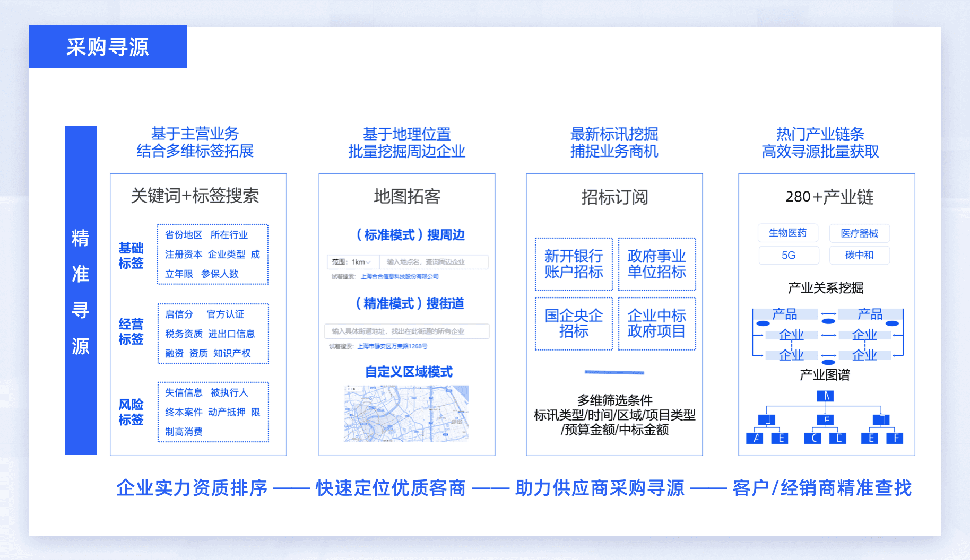This screenshot has width=970, height=560.
Task: Click the street address input in 搜街道
Action: point(407,331)
